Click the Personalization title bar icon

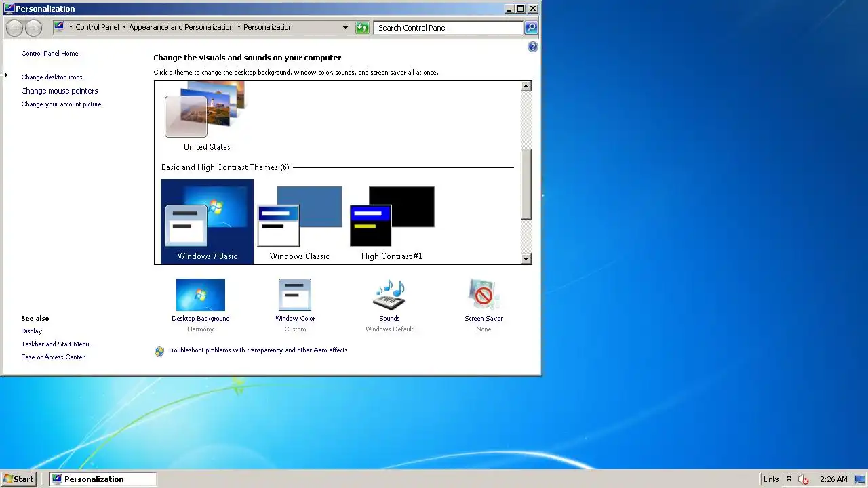[9, 9]
